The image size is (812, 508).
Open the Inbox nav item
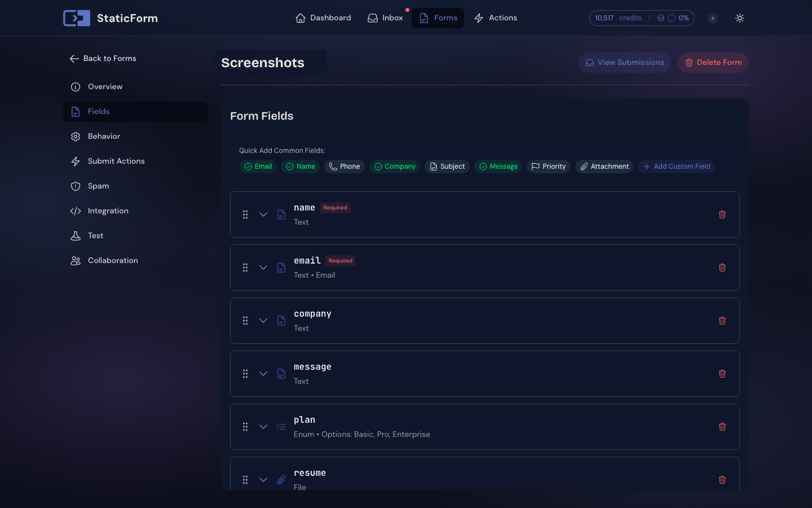[385, 18]
